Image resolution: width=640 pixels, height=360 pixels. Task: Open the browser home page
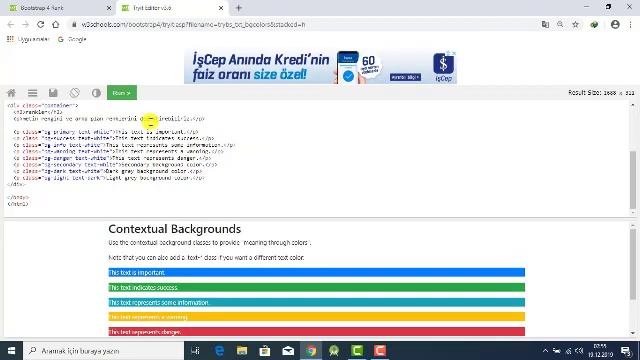click(x=56, y=24)
